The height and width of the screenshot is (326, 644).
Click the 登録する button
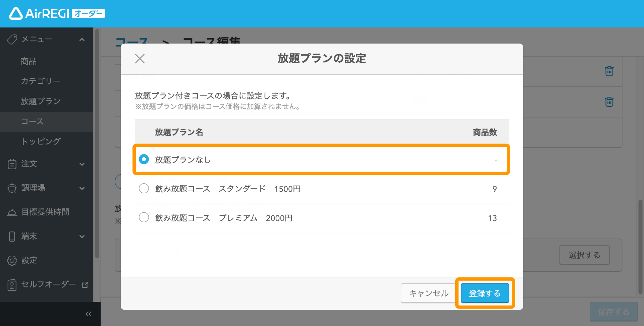pos(485,293)
